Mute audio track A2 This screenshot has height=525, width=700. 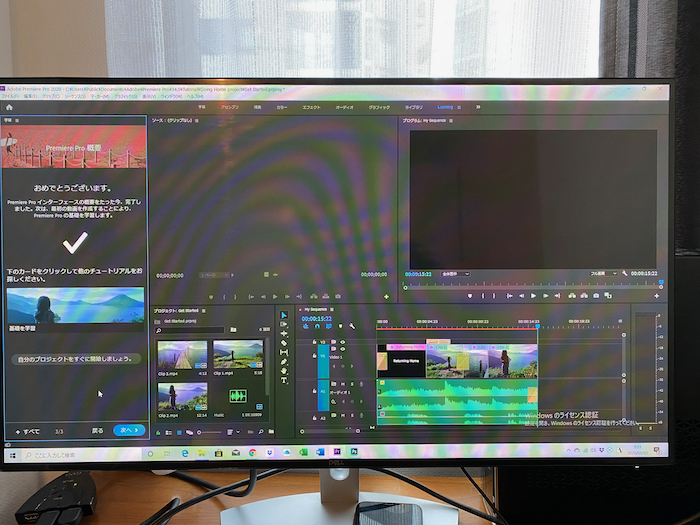click(x=343, y=416)
